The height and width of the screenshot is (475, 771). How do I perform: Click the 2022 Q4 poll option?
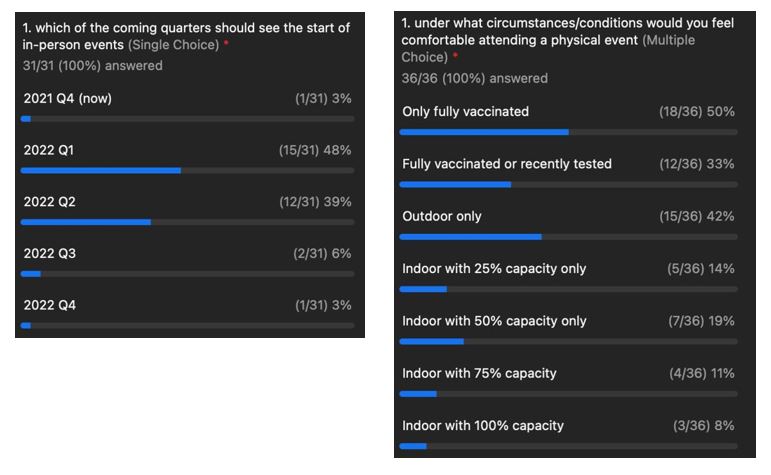(49, 306)
